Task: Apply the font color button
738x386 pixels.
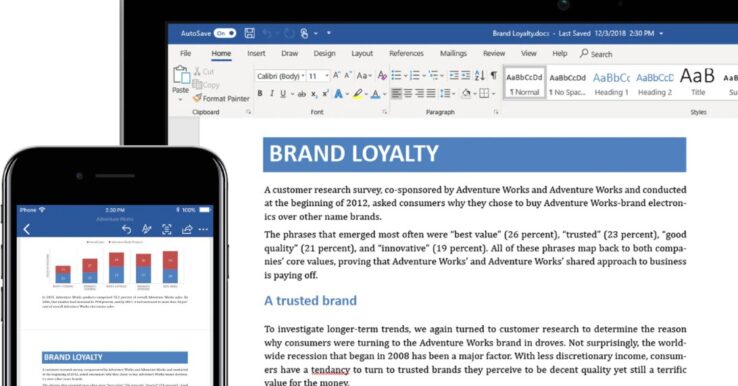Action: pos(376,94)
